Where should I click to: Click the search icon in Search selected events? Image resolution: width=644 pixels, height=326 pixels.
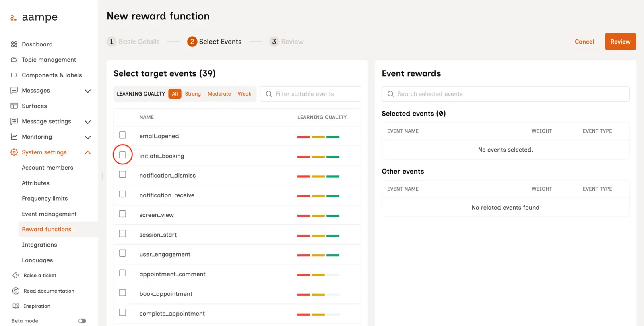coord(390,94)
